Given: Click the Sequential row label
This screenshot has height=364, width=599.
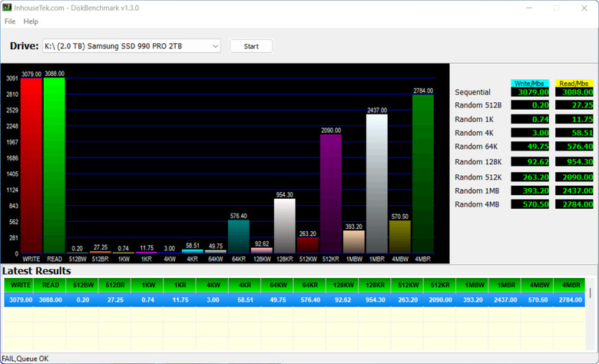Looking at the screenshot, I should click(472, 92).
